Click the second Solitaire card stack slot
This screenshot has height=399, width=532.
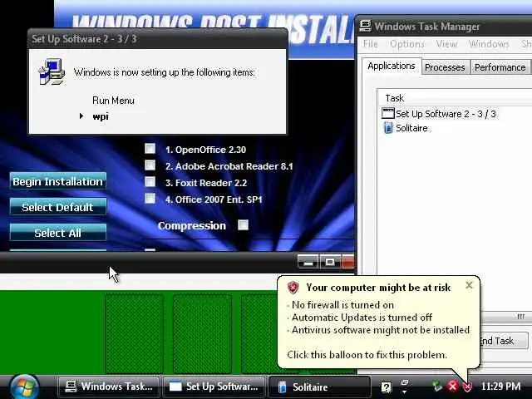tap(202, 334)
